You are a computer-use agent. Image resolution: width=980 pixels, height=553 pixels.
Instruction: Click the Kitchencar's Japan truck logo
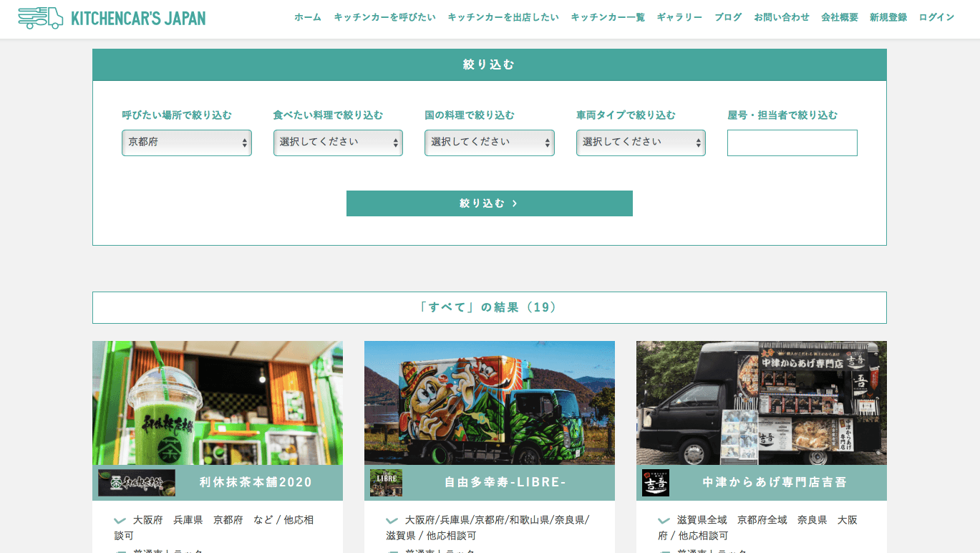pyautogui.click(x=41, y=18)
